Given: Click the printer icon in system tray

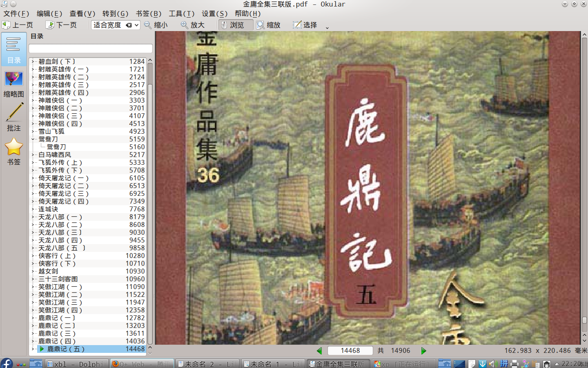Looking at the screenshot, I should coord(514,364).
